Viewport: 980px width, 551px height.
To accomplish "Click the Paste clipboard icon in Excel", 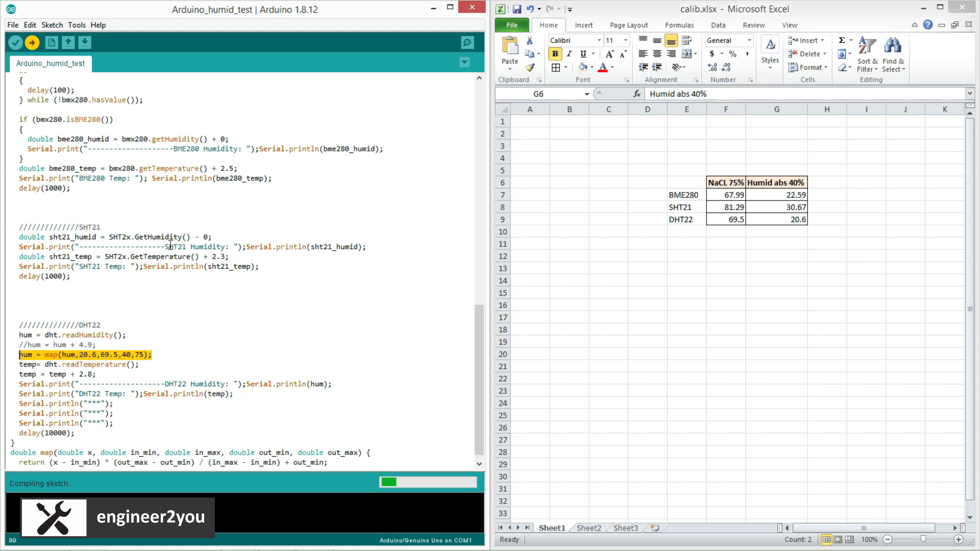I will [510, 46].
